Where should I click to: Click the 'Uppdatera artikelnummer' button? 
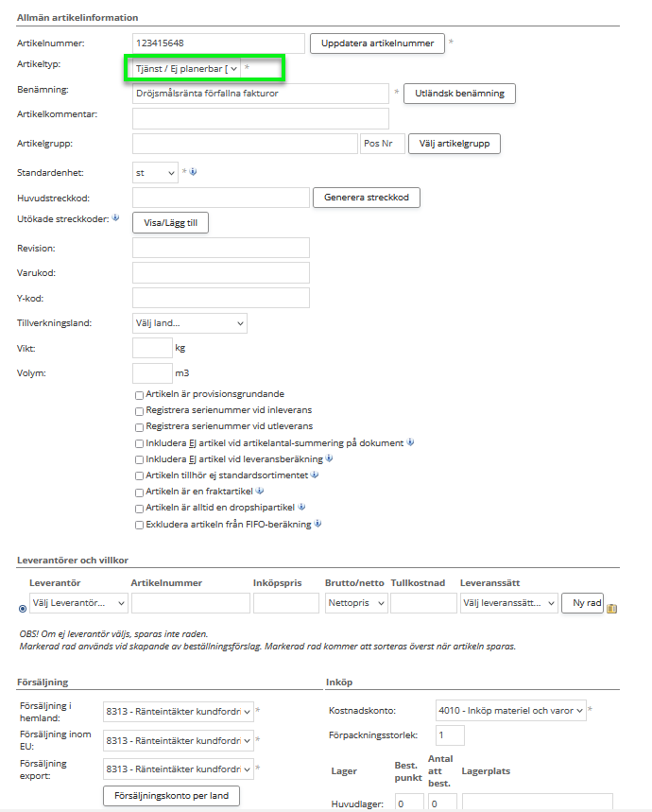(x=377, y=43)
